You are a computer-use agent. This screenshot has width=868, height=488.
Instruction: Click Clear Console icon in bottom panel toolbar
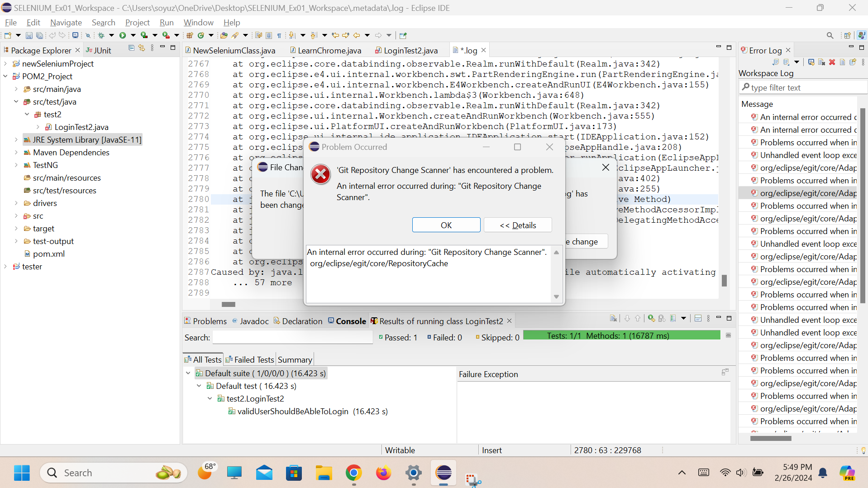[x=613, y=318]
